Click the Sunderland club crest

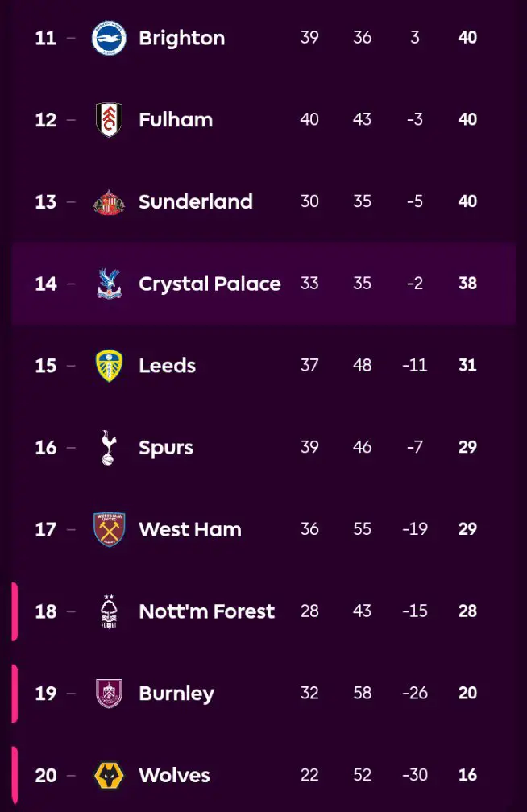(x=109, y=202)
